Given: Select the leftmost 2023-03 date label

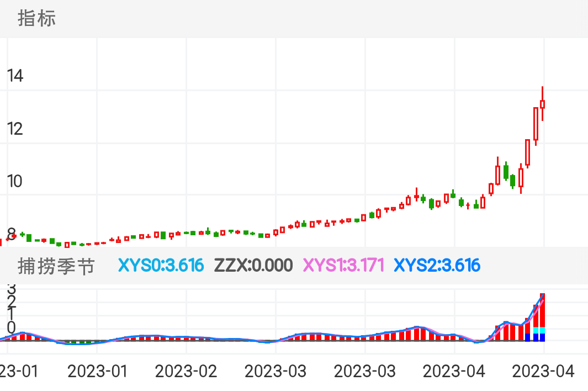Looking at the screenshot, I should point(275,371).
